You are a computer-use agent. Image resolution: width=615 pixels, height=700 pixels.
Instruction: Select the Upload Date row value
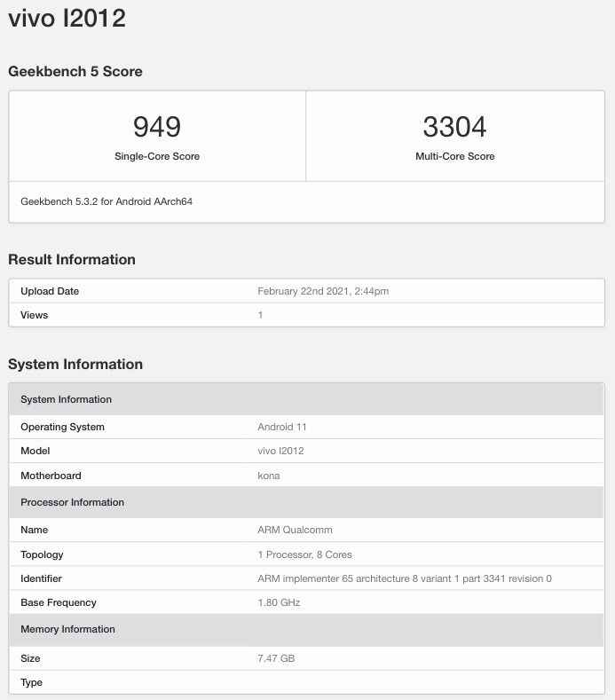pos(323,291)
